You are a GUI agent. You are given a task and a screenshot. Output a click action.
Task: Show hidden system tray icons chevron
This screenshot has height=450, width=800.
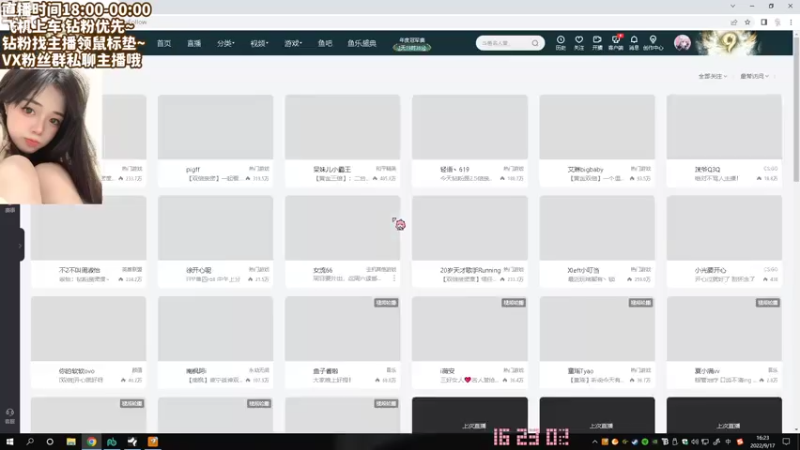[594, 442]
